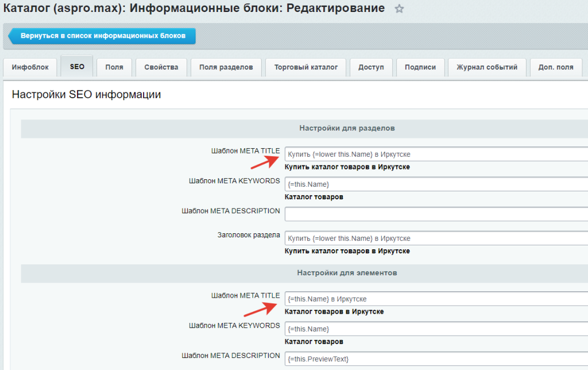
Task: Click elements META KEYWORDS template field
Action: 436,329
